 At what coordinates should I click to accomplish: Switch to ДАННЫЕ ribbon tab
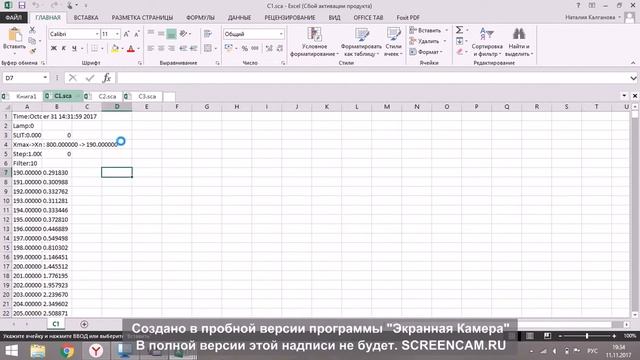[239, 18]
